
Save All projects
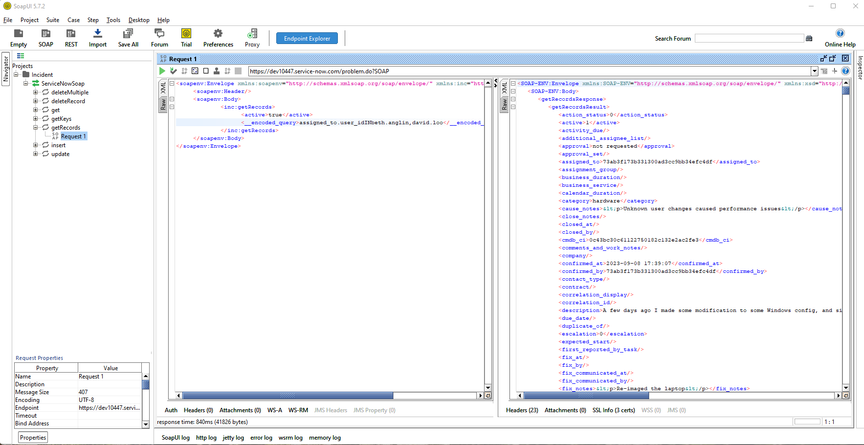pyautogui.click(x=128, y=37)
